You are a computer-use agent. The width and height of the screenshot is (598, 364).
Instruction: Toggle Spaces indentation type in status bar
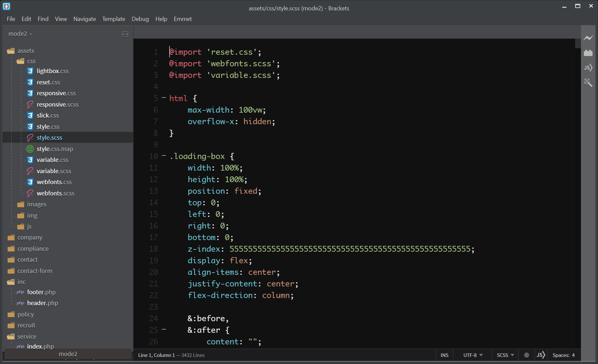(561, 355)
